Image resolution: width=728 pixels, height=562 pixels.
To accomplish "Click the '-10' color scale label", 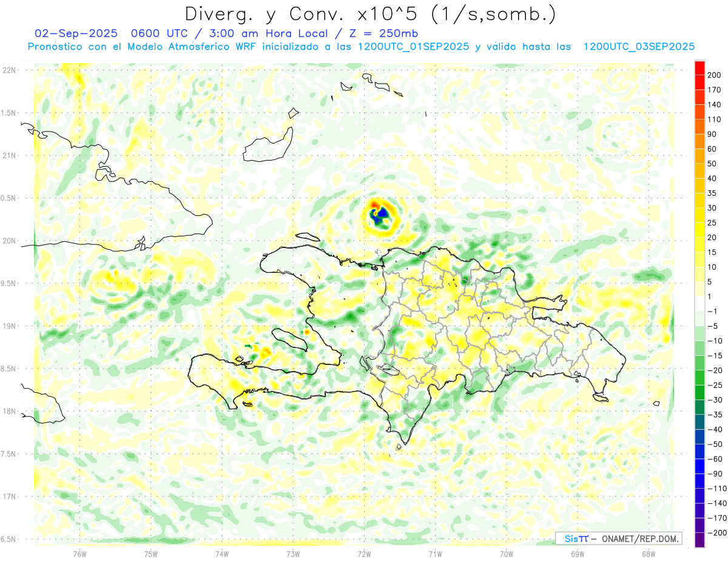I will click(x=715, y=341).
